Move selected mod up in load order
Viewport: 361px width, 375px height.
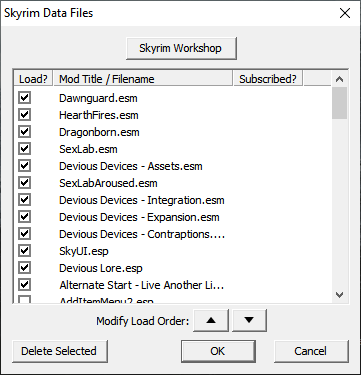pyautogui.click(x=211, y=320)
